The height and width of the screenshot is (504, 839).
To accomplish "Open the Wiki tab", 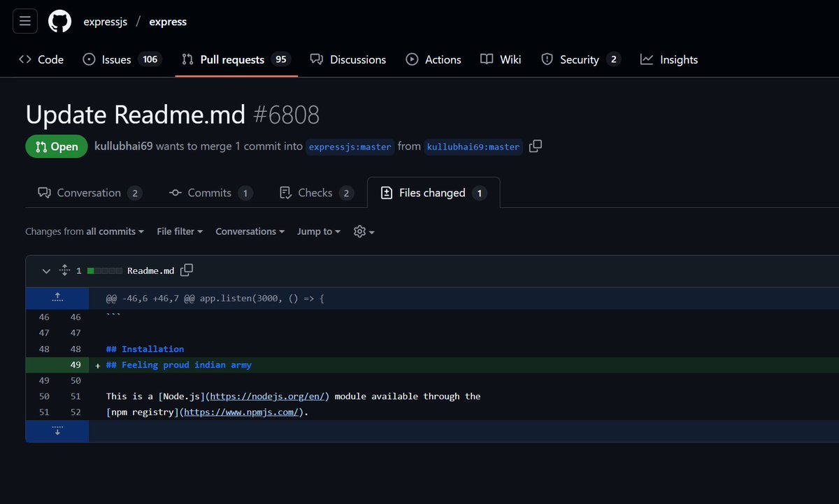I will (501, 59).
